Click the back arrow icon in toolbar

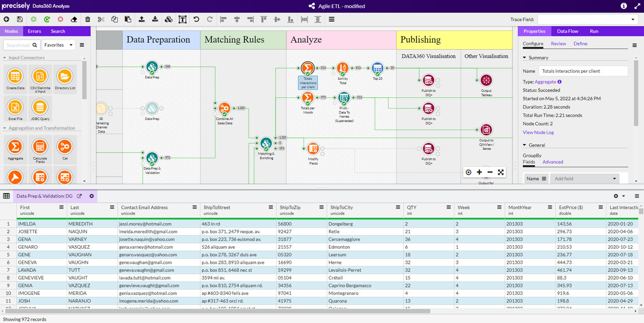[7, 20]
